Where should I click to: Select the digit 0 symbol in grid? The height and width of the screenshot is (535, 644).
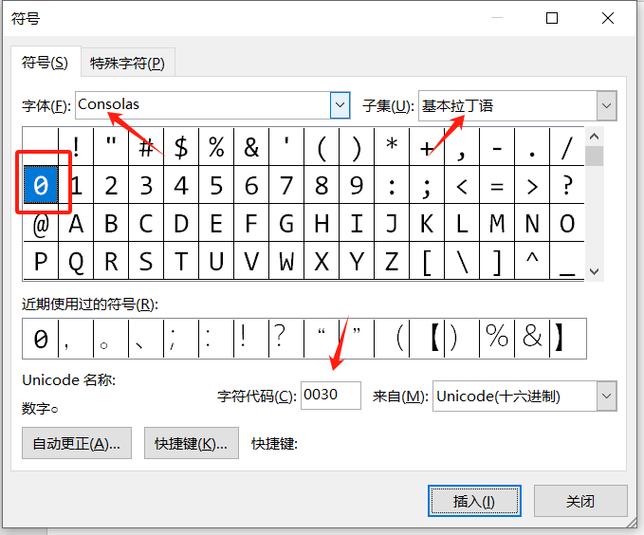[x=41, y=185]
